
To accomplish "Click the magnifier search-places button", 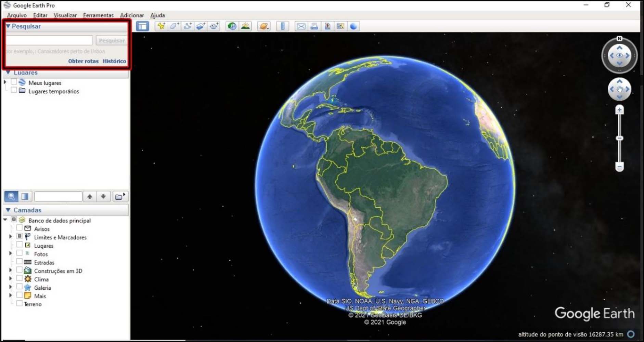I will tap(11, 196).
